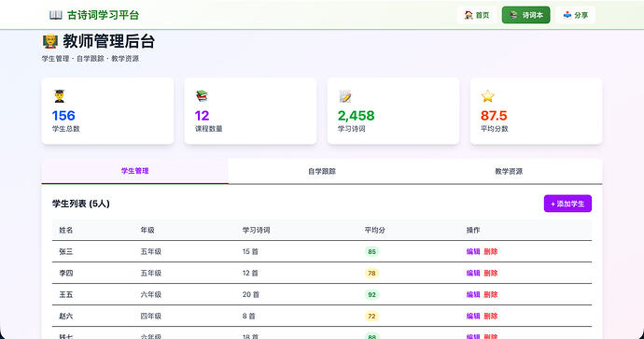
Task: Switch to the 教学资源 tab
Action: (509, 171)
